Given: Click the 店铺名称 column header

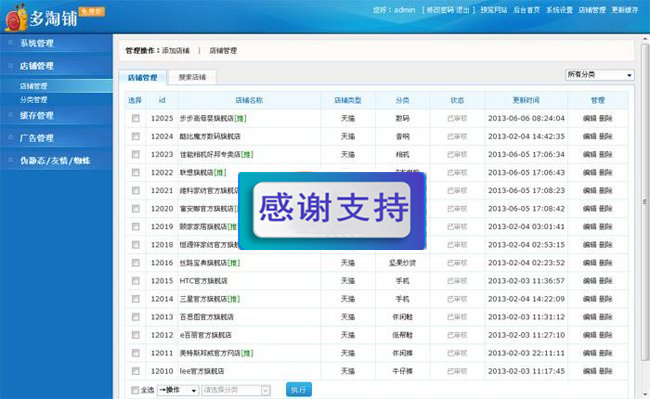Looking at the screenshot, I should click(x=249, y=100).
